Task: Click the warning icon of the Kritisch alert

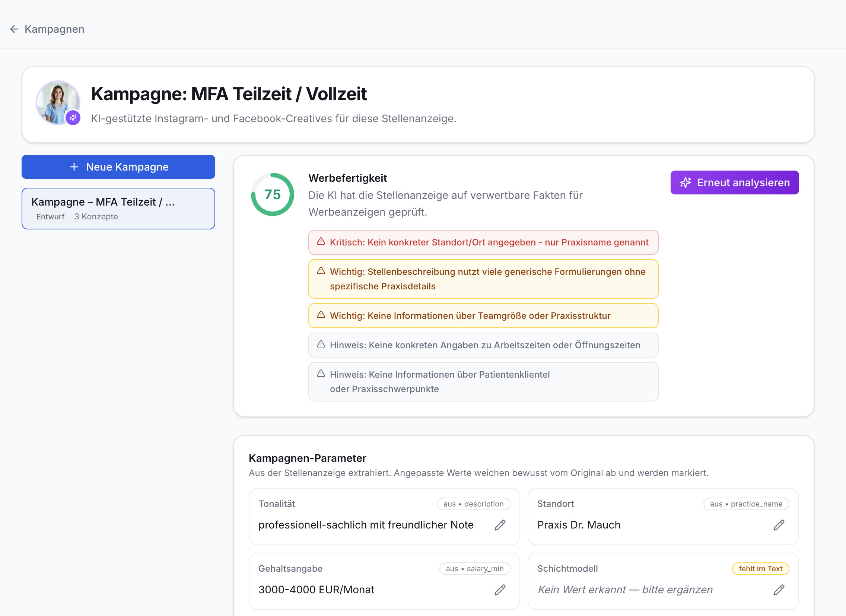Action: point(321,242)
